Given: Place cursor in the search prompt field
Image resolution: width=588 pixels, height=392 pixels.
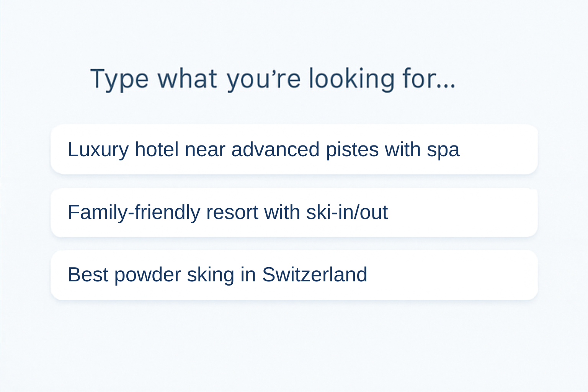Looking at the screenshot, I should click(x=273, y=79).
